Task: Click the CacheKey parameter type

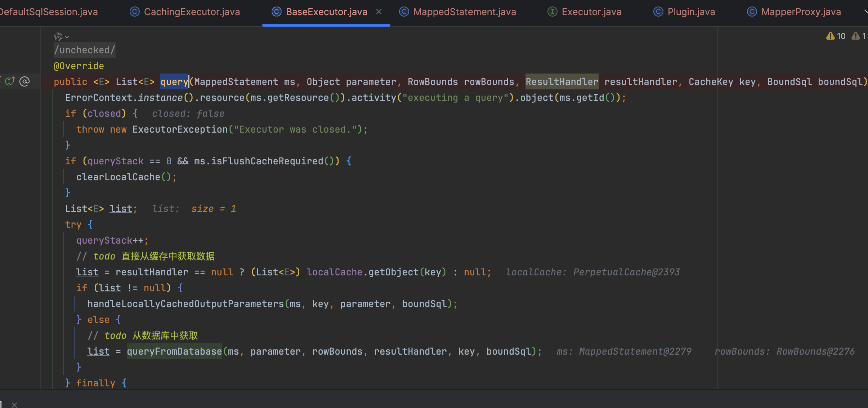Action: pos(711,82)
